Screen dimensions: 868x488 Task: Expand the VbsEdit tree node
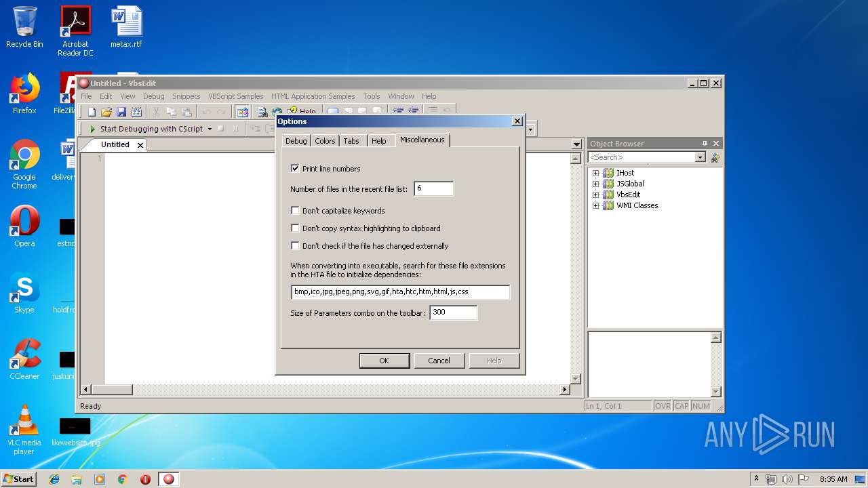click(596, 195)
